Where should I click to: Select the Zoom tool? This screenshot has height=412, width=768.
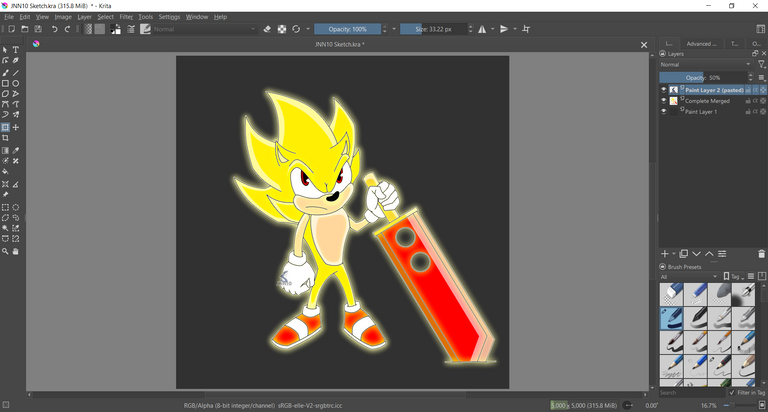[x=5, y=251]
